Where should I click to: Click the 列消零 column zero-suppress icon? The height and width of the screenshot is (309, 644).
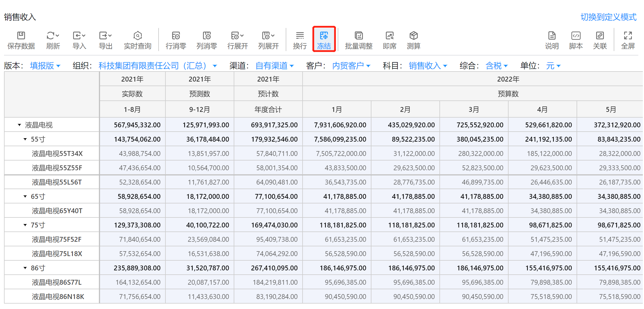(x=207, y=36)
